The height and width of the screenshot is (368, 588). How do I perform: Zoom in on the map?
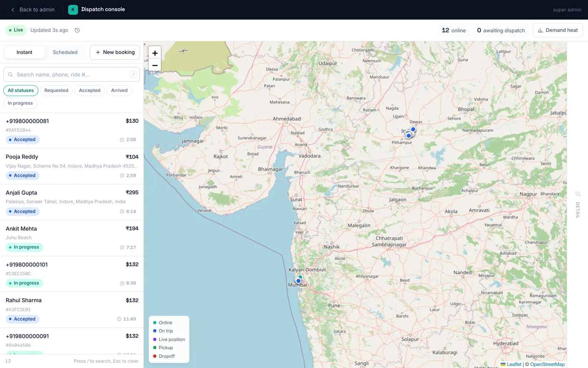pyautogui.click(x=155, y=53)
